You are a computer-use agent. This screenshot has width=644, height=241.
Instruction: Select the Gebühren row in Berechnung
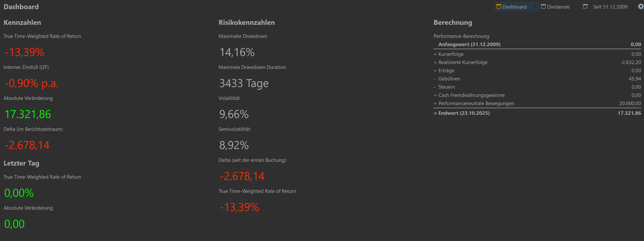click(449, 79)
